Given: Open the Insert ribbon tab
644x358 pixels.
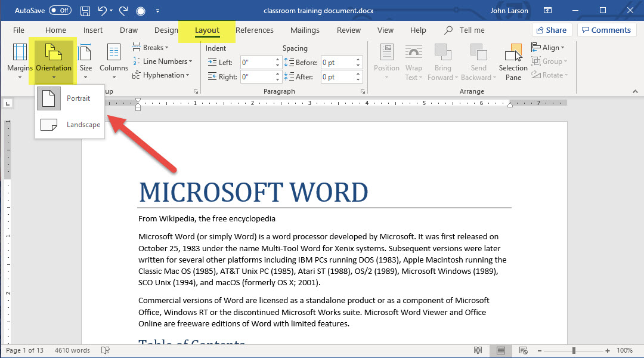Looking at the screenshot, I should click(93, 30).
